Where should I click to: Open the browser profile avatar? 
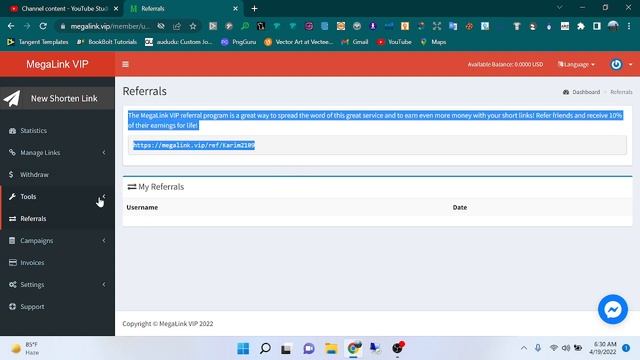click(x=613, y=26)
